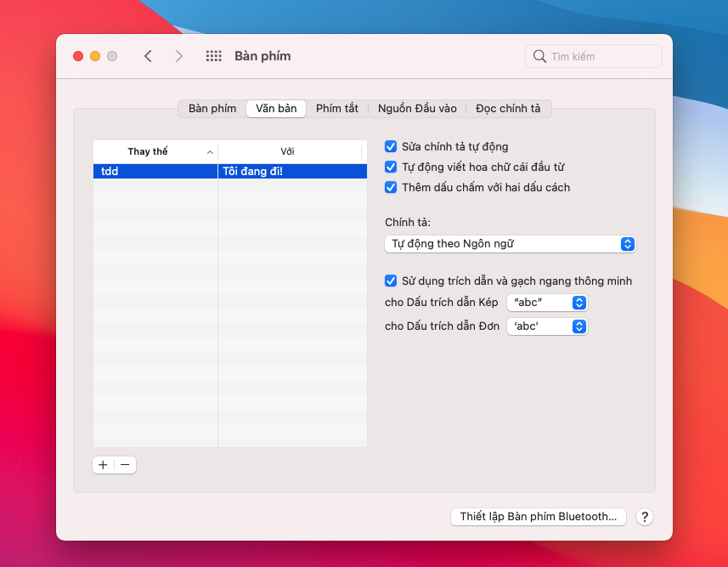Select the 'Tôi đang đi!' phrase cell

coord(292,171)
